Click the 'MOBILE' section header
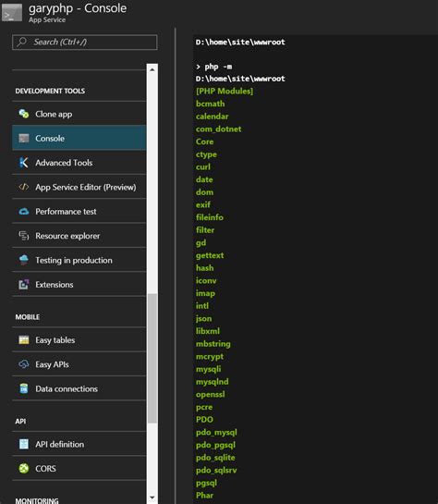The image size is (438, 504). 28,317
